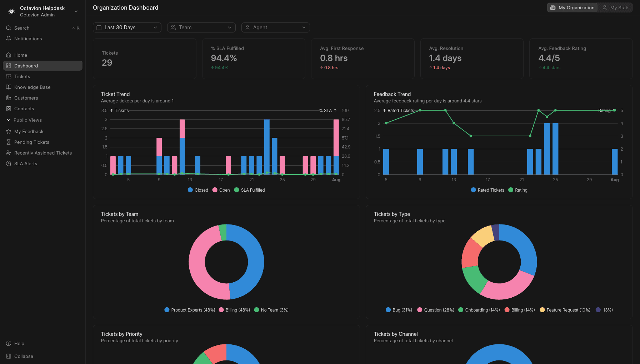This screenshot has width=640, height=364.
Task: Switch to My Stats view
Action: click(x=616, y=7)
